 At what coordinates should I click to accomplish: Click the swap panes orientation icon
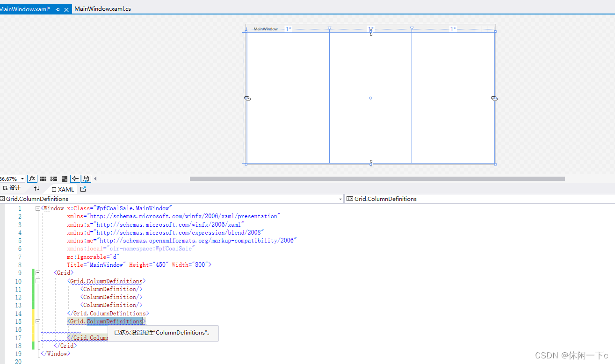[36, 189]
